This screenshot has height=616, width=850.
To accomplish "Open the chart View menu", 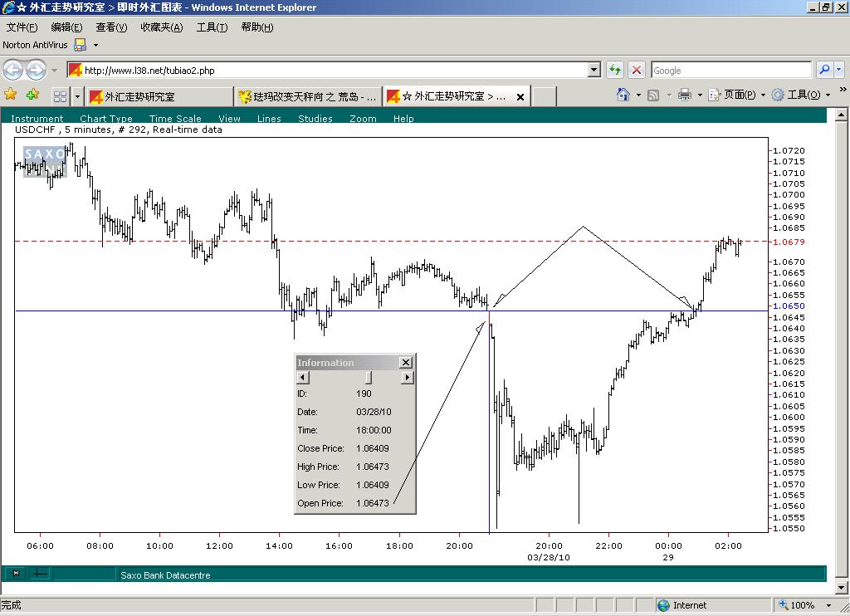I will pos(229,118).
